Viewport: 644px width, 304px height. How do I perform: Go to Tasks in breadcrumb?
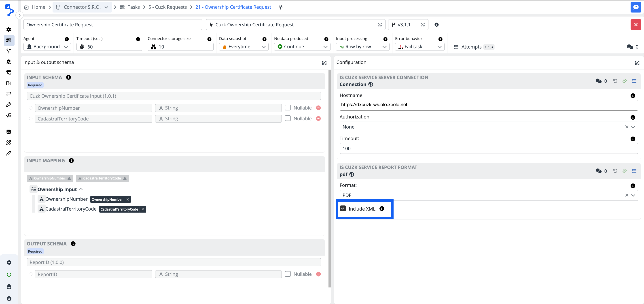coord(133,7)
